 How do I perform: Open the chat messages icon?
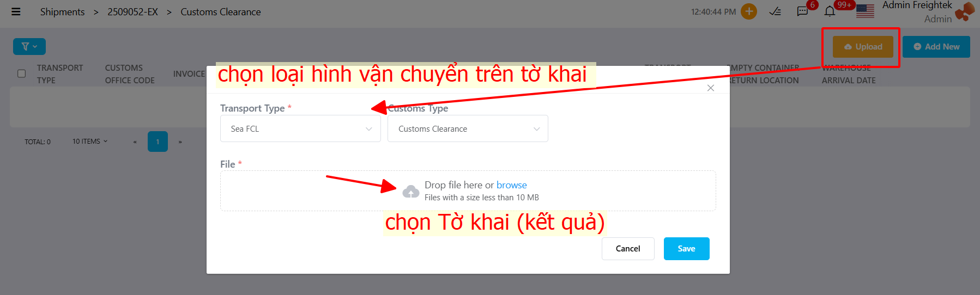[802, 11]
